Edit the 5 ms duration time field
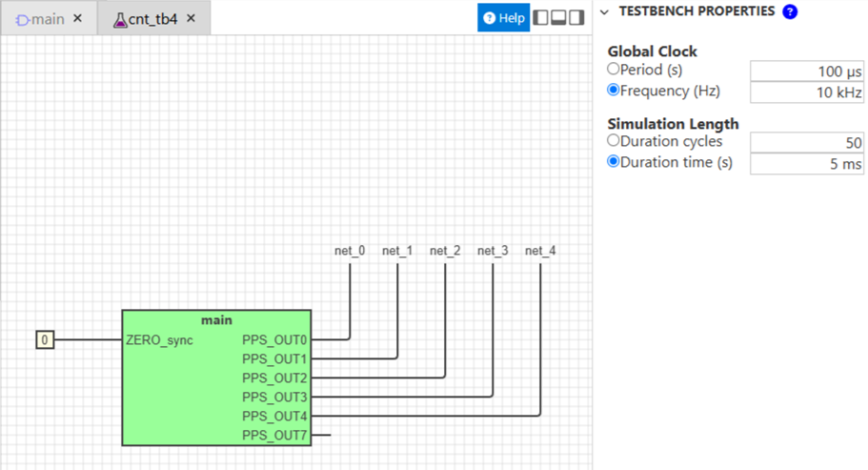 pyautogui.click(x=807, y=164)
